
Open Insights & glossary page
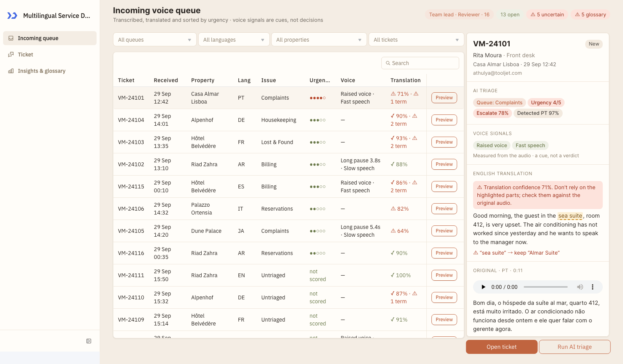pos(50,71)
